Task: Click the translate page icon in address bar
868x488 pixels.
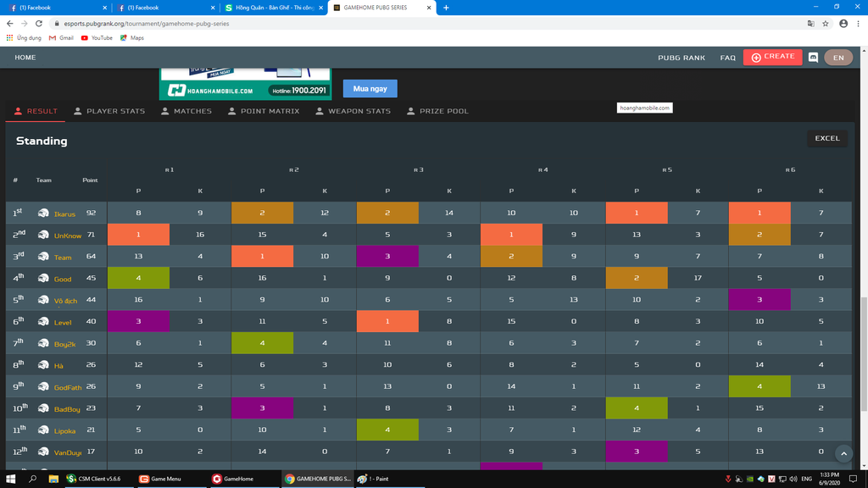Action: coord(811,23)
